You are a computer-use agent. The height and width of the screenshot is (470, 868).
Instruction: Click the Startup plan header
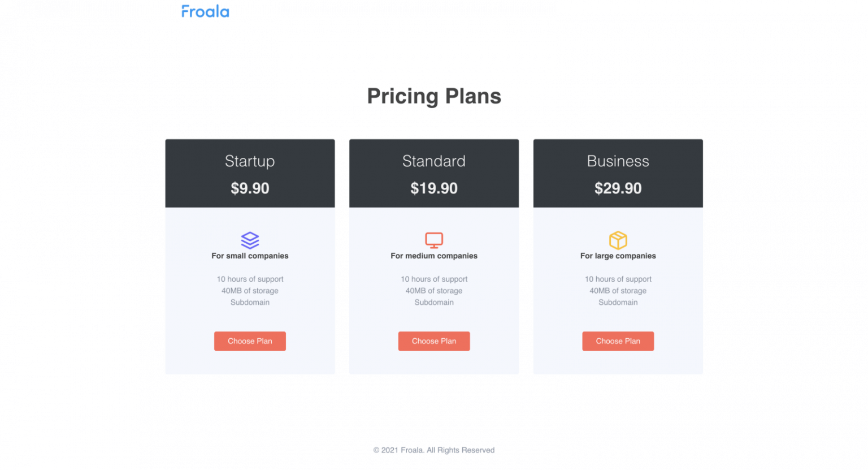point(250,161)
